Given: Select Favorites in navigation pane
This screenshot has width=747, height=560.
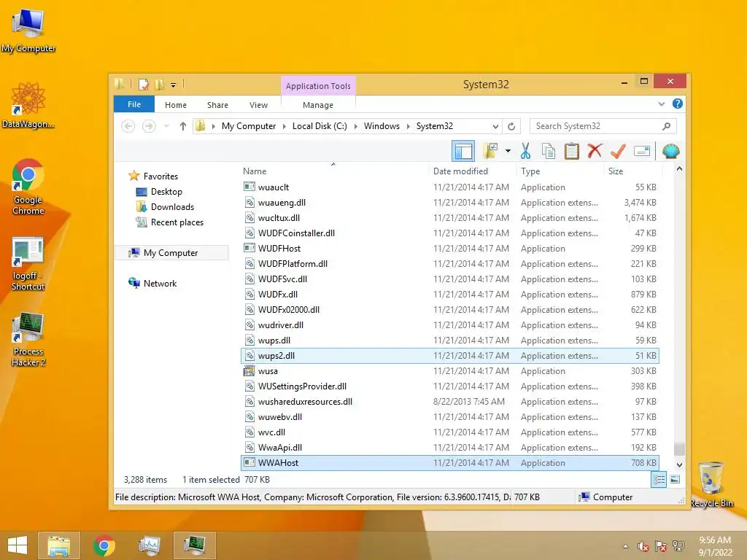Looking at the screenshot, I should pyautogui.click(x=160, y=176).
